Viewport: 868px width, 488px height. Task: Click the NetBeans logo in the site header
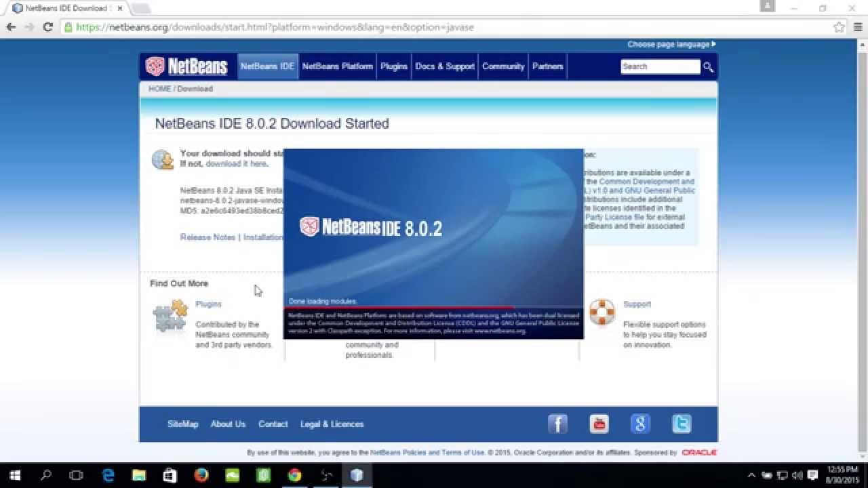point(186,66)
